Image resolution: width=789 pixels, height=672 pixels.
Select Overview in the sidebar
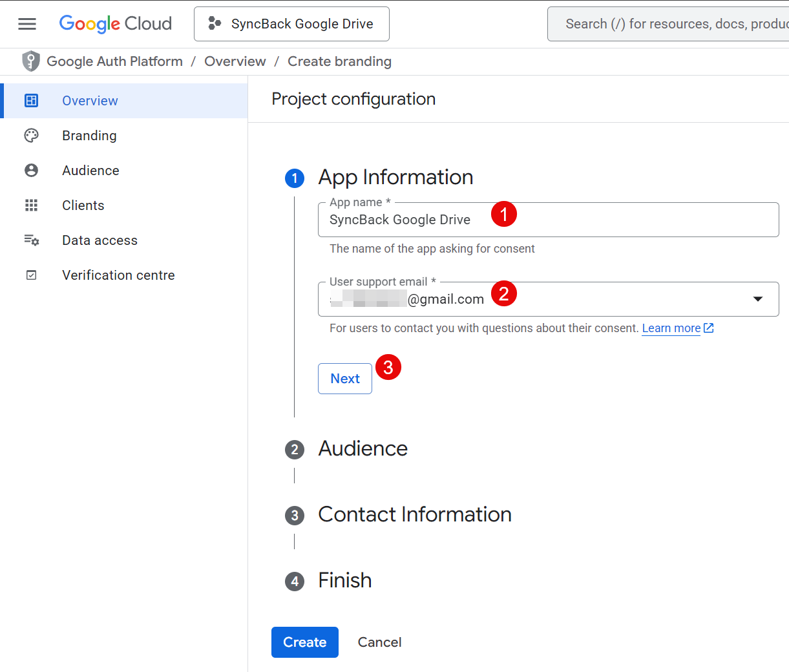125,101
